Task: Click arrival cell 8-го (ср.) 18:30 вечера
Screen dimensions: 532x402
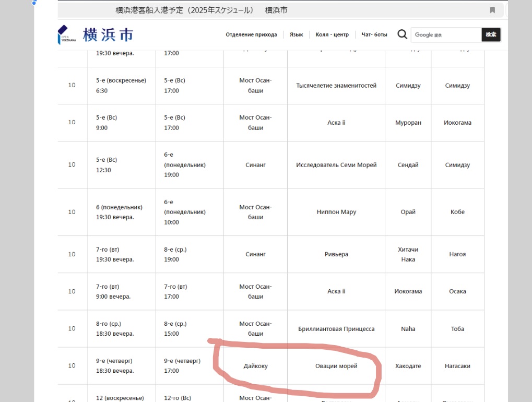Action: click(x=122, y=329)
